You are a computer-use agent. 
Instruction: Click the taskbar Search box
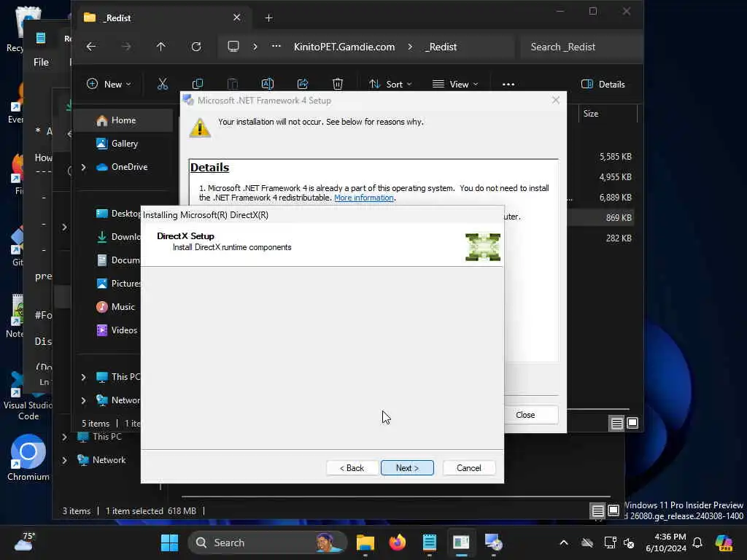[268, 542]
